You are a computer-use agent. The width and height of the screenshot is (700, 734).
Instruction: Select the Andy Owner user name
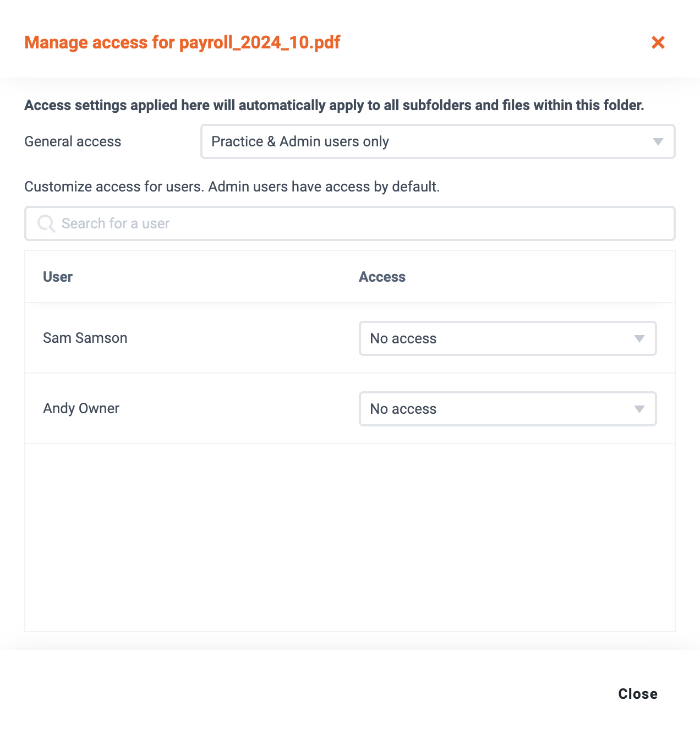81,408
